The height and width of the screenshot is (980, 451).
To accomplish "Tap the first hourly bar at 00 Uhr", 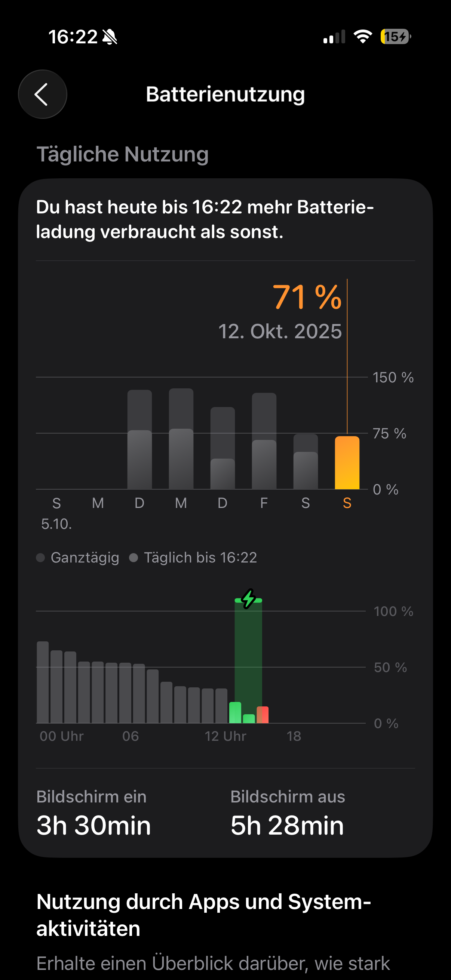I will coord(43,682).
